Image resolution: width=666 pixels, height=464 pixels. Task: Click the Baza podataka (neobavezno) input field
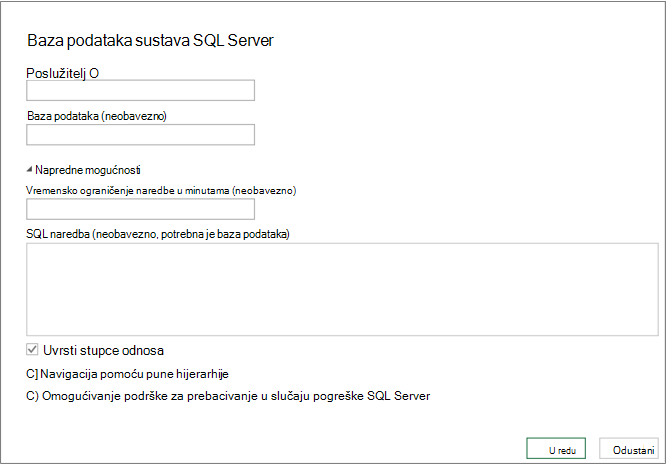(141, 135)
